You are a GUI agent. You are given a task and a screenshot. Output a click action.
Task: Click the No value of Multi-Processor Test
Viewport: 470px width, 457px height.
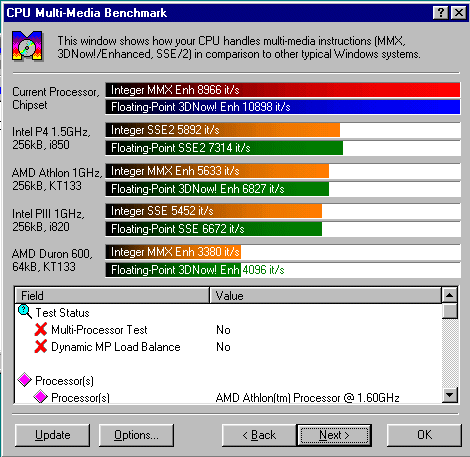point(223,330)
